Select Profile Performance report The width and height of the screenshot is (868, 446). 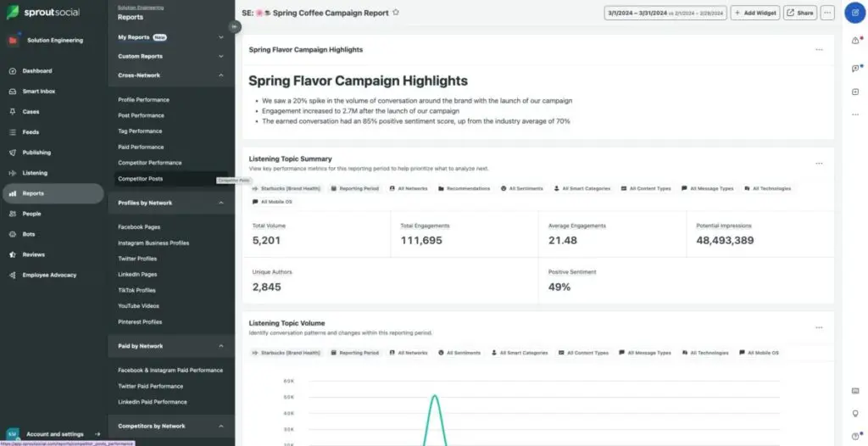click(143, 100)
